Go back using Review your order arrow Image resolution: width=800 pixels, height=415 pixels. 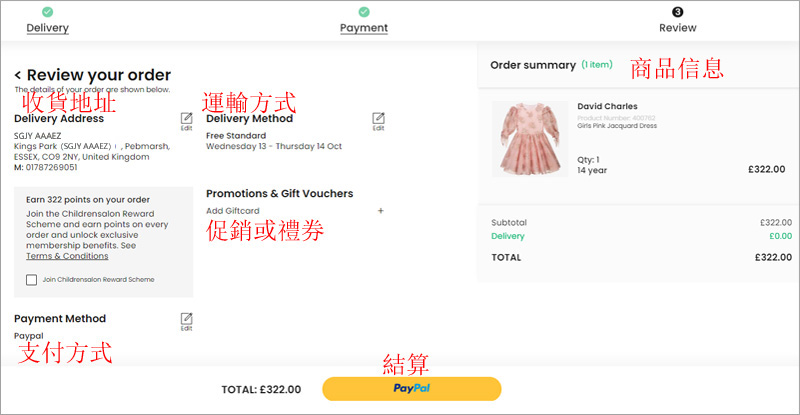18,75
